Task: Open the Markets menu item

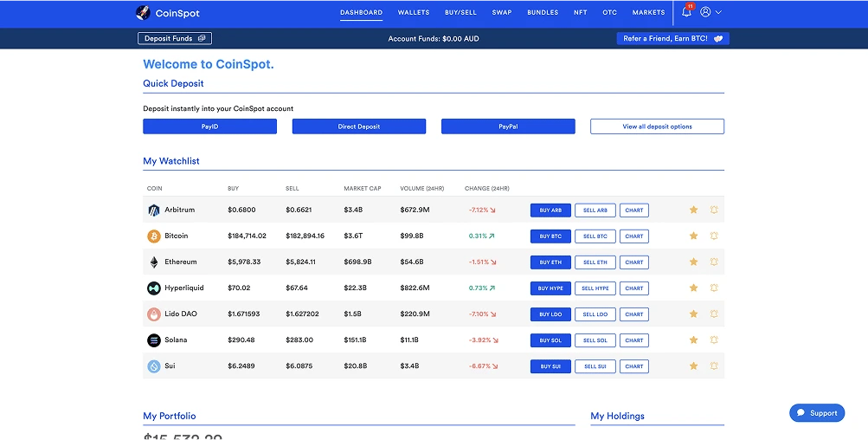Action: coord(649,12)
